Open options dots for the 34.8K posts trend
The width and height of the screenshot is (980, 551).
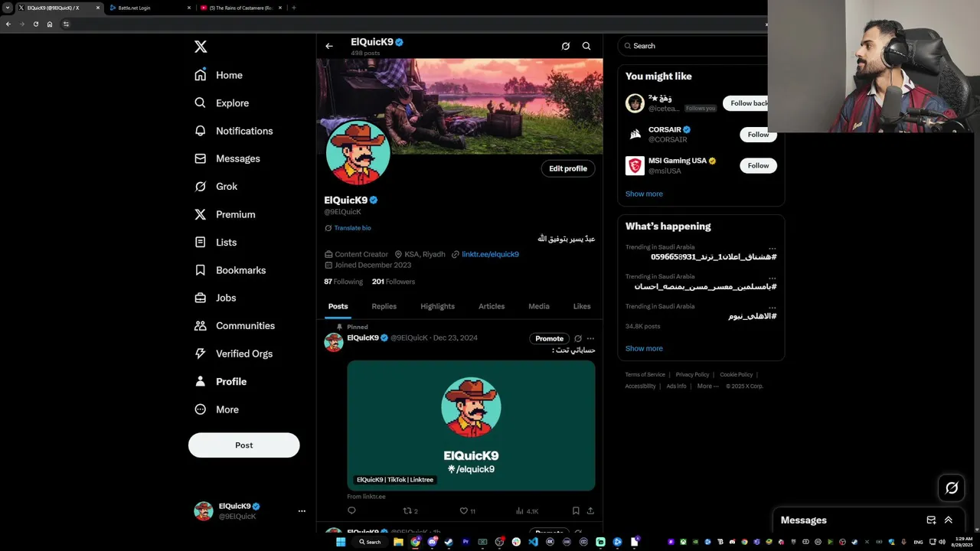coord(773,307)
